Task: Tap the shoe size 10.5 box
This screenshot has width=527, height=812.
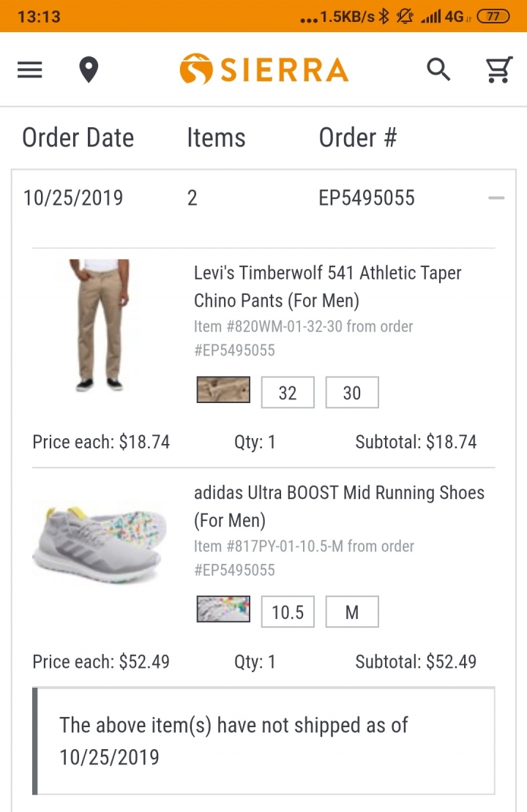Action: (288, 612)
